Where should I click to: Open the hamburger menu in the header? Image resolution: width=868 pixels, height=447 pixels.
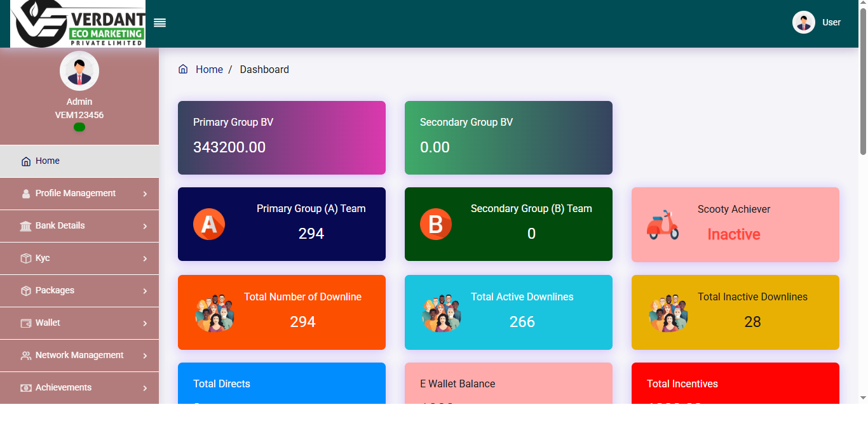point(159,22)
